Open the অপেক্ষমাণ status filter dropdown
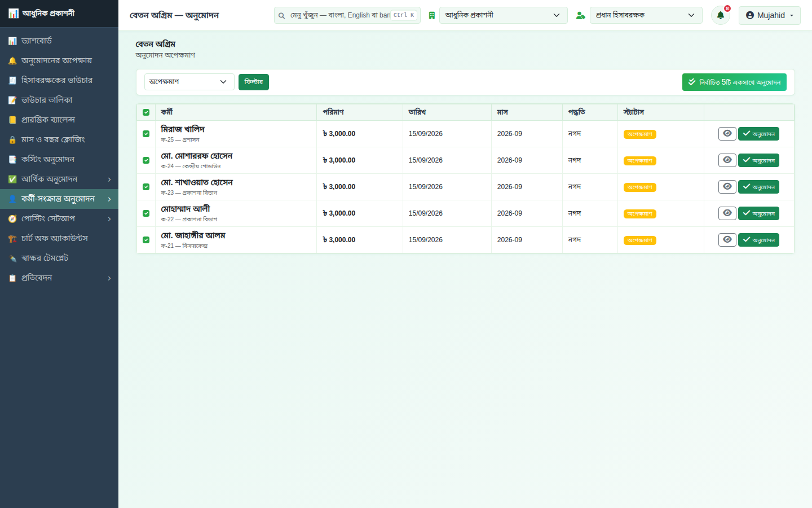Image resolution: width=812 pixels, height=508 pixels. click(189, 82)
